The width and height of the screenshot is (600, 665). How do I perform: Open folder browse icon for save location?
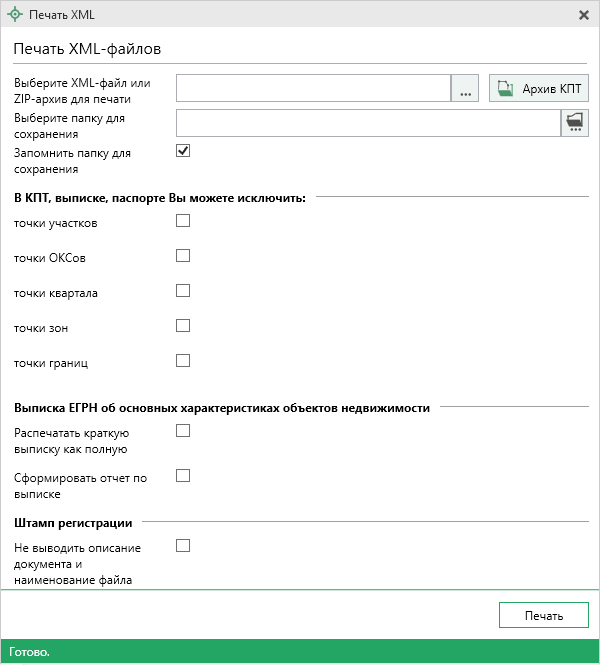pyautogui.click(x=574, y=123)
